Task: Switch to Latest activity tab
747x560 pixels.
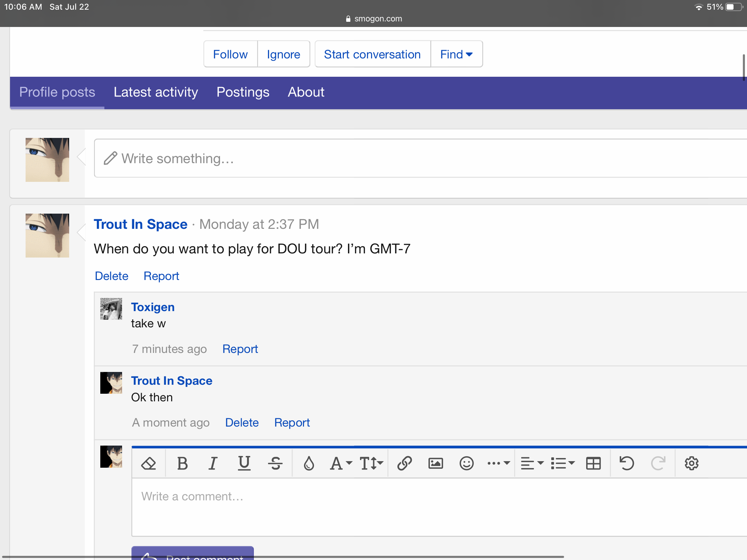Action: 156,92
